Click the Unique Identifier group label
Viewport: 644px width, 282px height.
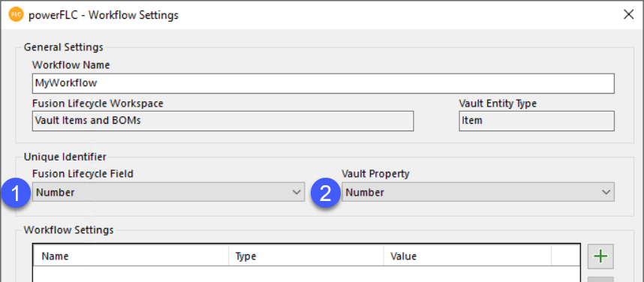(x=65, y=157)
